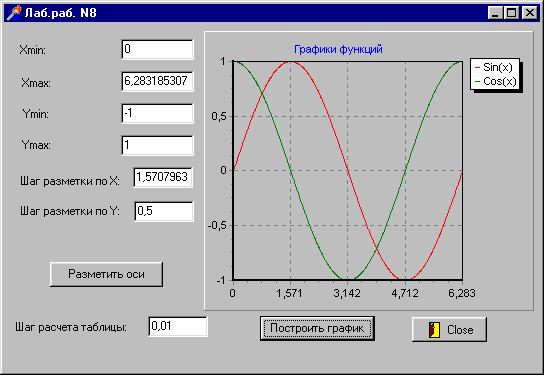Viewport: 545px width, 376px height.
Task: Click the red Sin(x) legend color marker
Action: click(477, 67)
